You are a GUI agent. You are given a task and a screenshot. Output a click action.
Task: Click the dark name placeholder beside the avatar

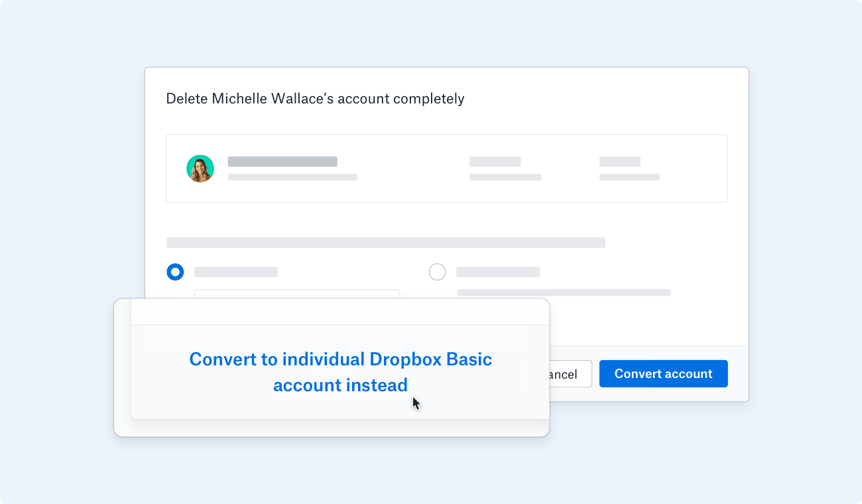pyautogui.click(x=282, y=161)
